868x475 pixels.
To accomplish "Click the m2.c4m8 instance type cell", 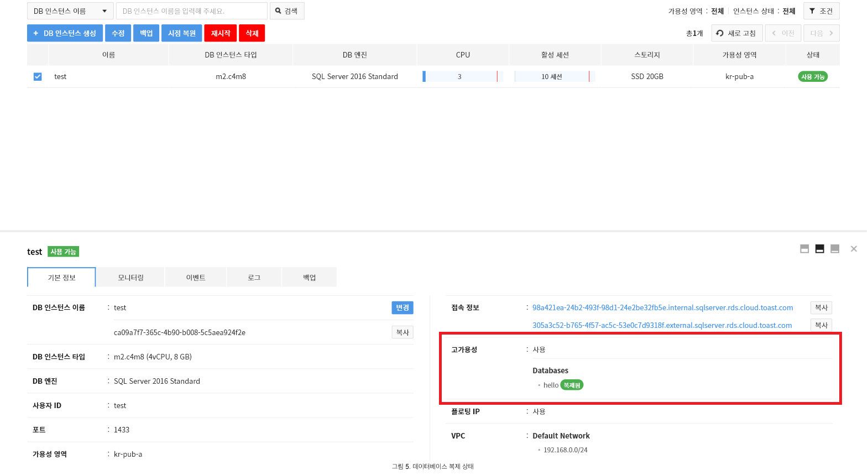I will click(231, 77).
